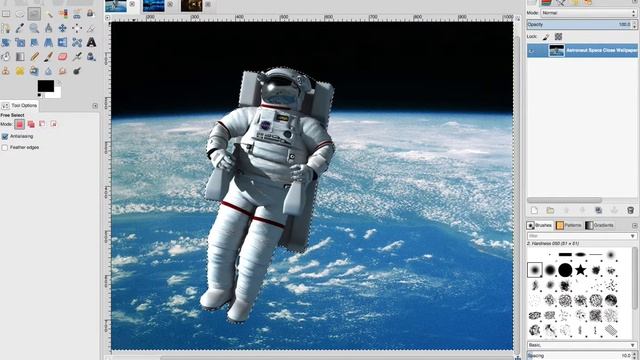Select the Rectangle Select tool
The image size is (640, 360).
click(x=6, y=14)
